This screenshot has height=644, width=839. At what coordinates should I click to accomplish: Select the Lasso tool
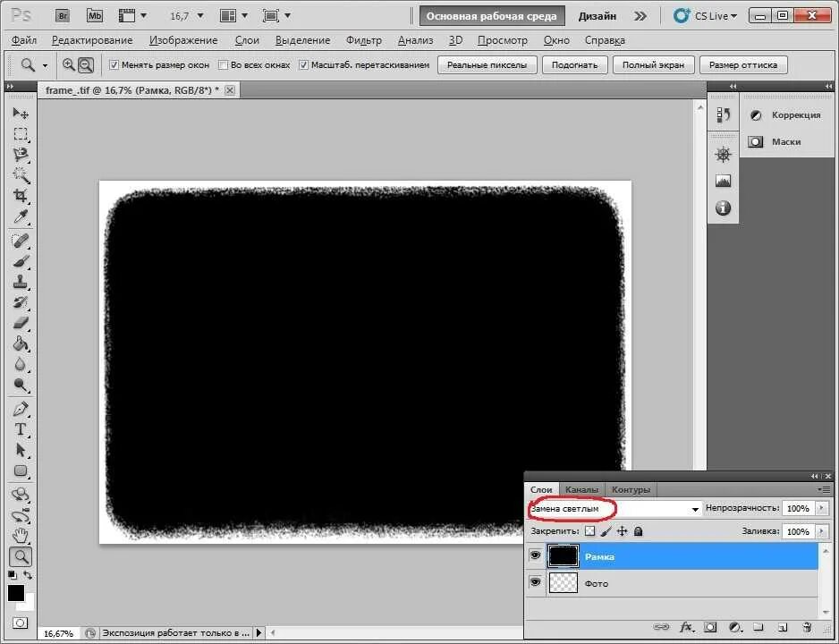[21, 155]
